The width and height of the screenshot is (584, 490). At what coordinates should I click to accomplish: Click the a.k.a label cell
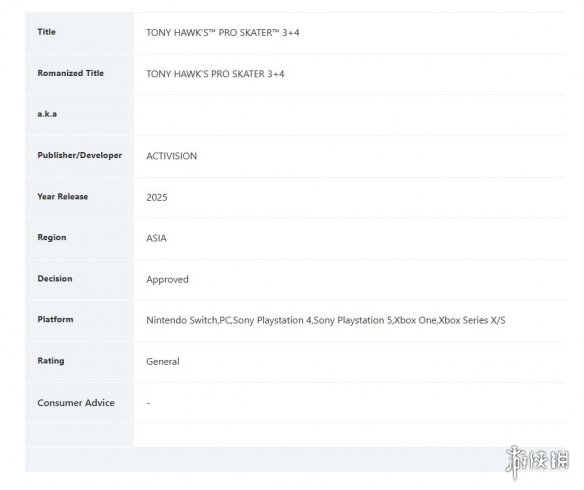tap(79, 114)
